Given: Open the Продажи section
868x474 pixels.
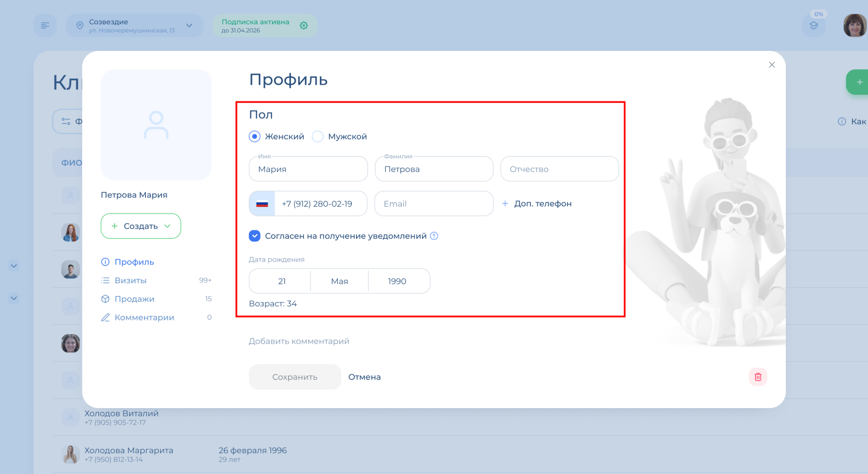Looking at the screenshot, I should pyautogui.click(x=134, y=299).
